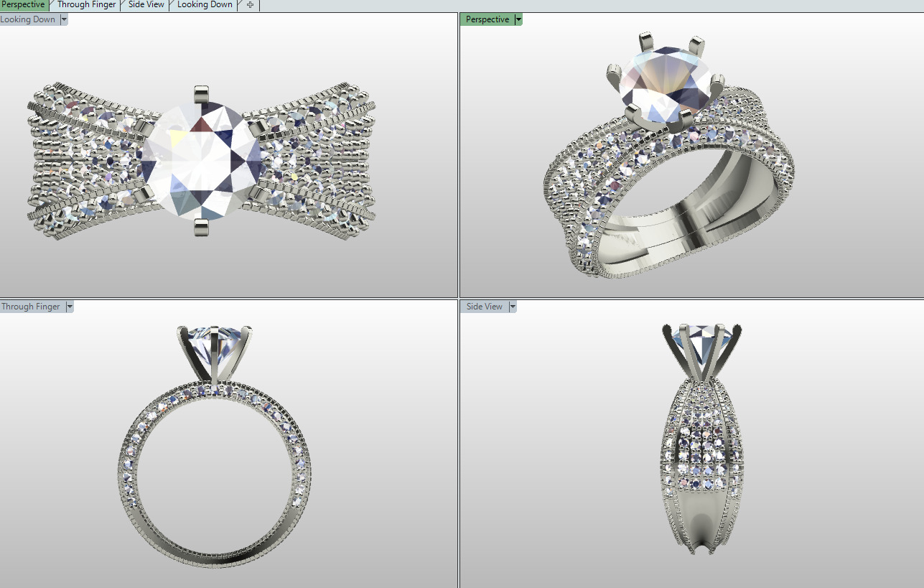Screen dimensions: 924x588
Task: Switch to the Side View viewport tab
Action: 146,5
